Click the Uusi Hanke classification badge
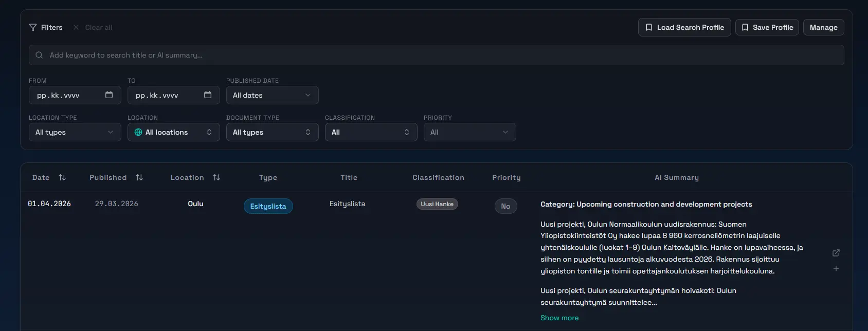 437,204
